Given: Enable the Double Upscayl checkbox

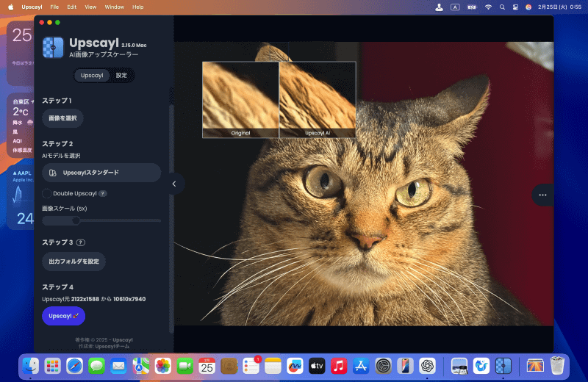Looking at the screenshot, I should (46, 193).
